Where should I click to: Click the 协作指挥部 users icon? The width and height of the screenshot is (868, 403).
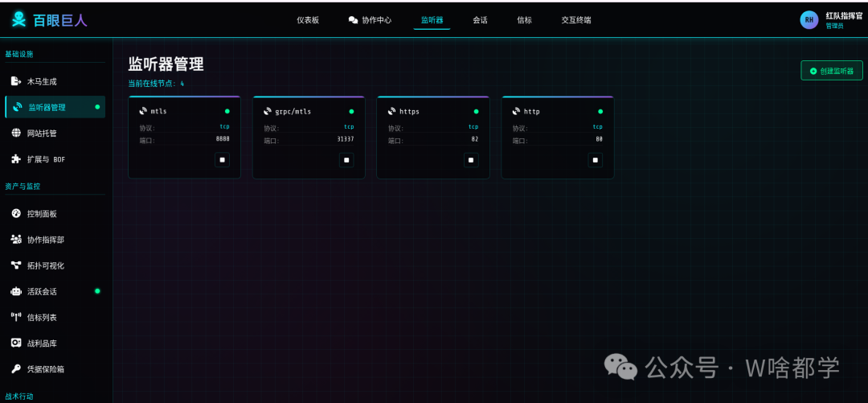coord(16,240)
